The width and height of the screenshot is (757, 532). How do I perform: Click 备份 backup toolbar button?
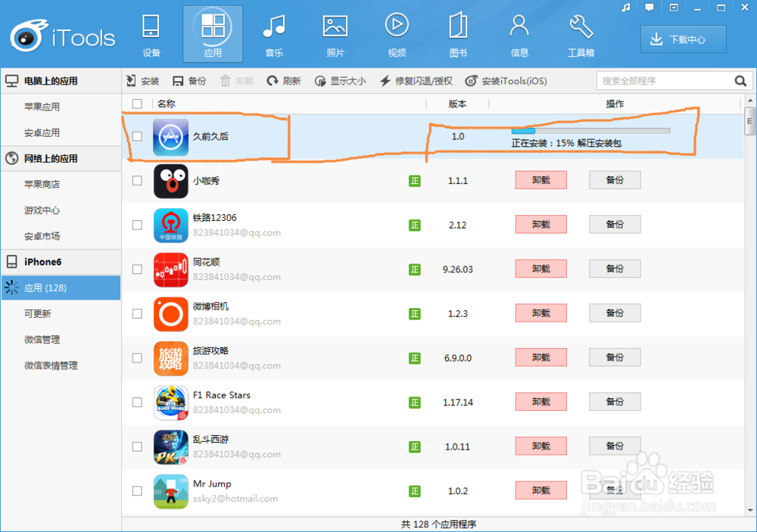(x=189, y=81)
